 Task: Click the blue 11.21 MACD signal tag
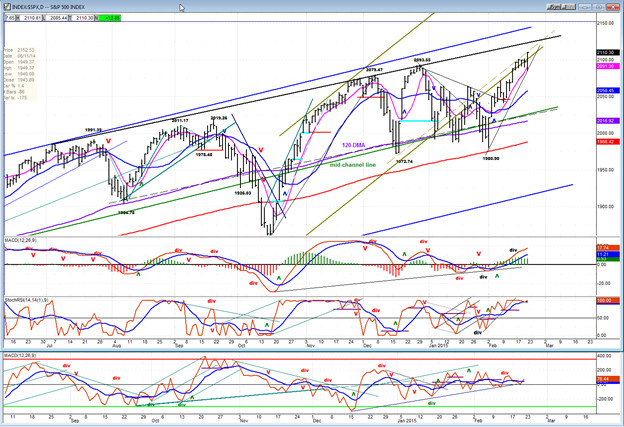click(608, 254)
